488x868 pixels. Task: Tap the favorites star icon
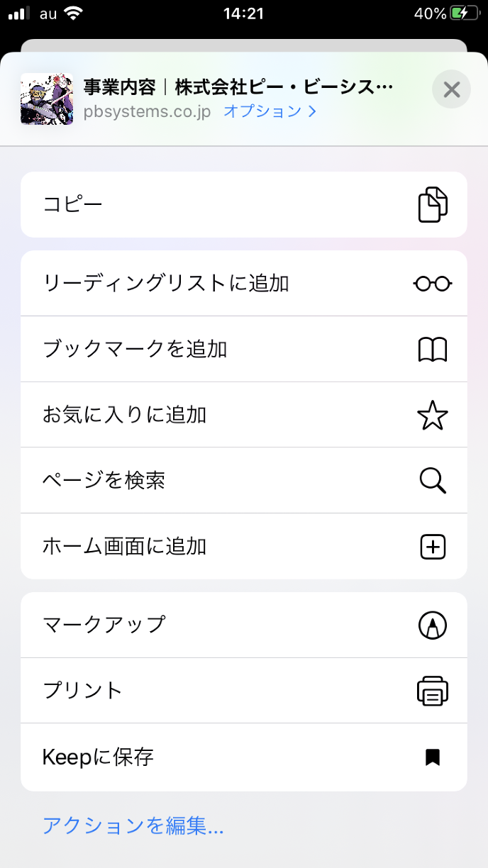[433, 416]
